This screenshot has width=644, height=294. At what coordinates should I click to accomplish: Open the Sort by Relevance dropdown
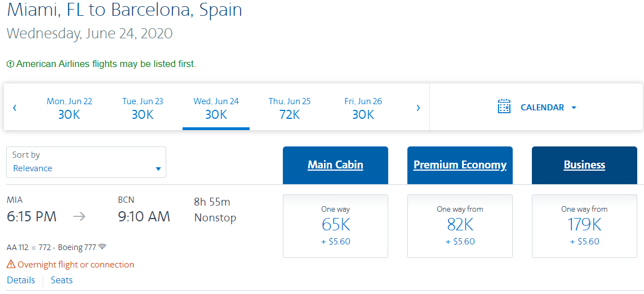click(86, 162)
